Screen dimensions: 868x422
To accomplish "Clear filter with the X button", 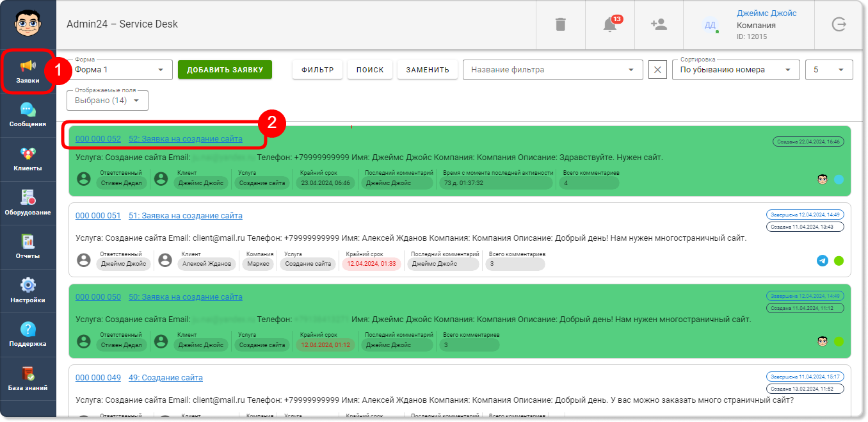I will [x=657, y=70].
